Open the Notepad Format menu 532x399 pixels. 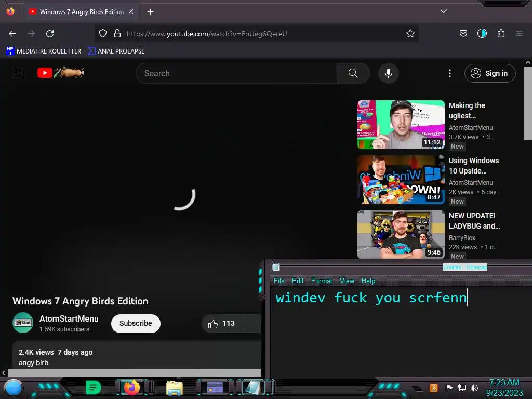pos(322,281)
